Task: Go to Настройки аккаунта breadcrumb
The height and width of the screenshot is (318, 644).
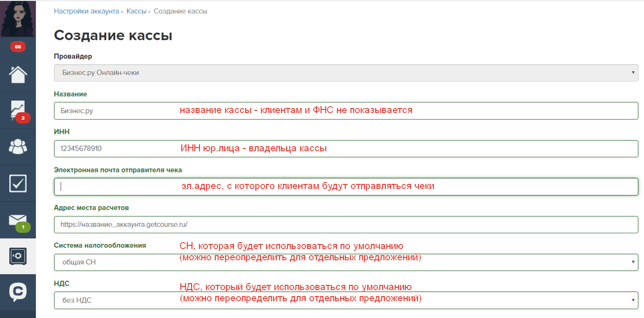Action: tap(86, 11)
